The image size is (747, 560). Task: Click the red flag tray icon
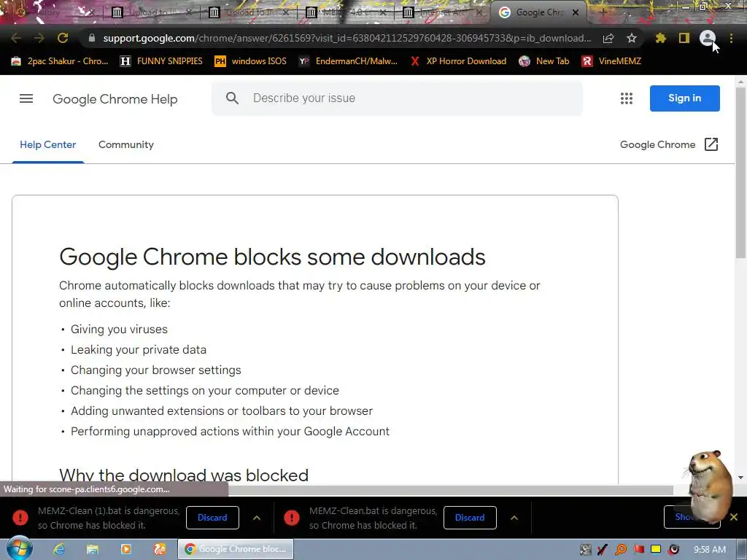[x=638, y=550]
